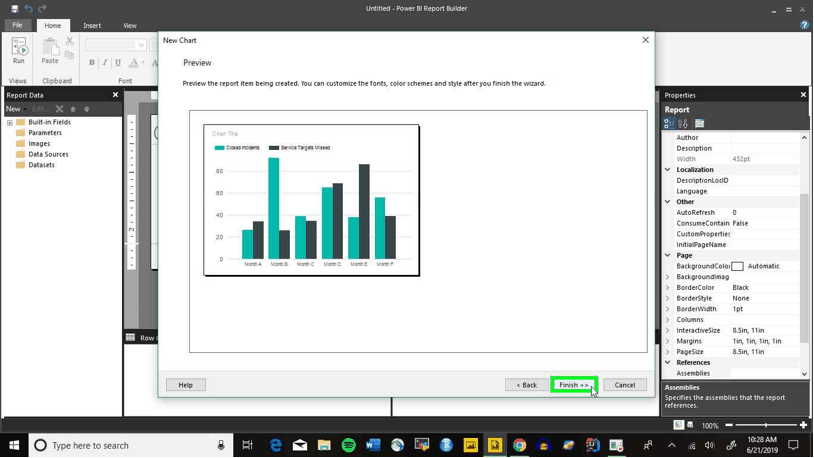Cancel the New Chart wizard

[625, 385]
